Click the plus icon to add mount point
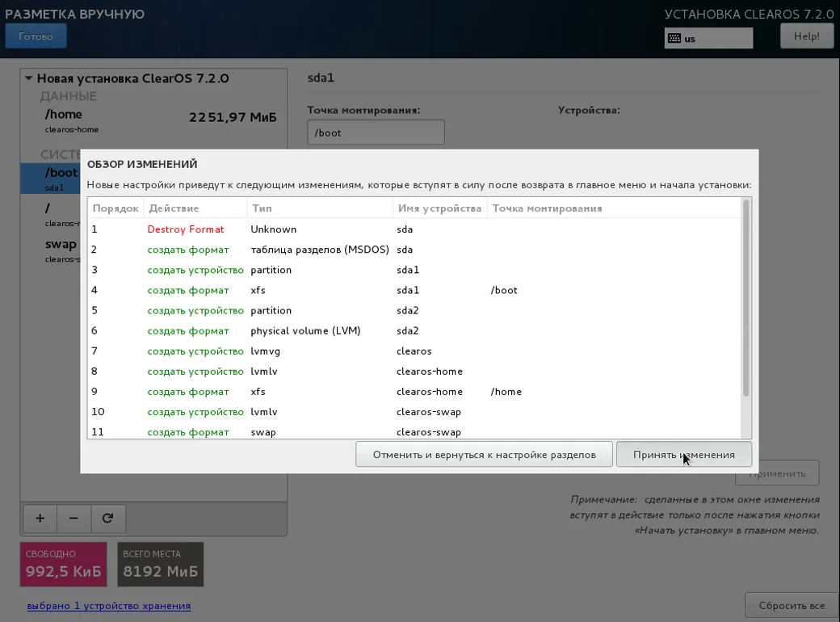Screen dimensions: 840x622 pos(40,519)
